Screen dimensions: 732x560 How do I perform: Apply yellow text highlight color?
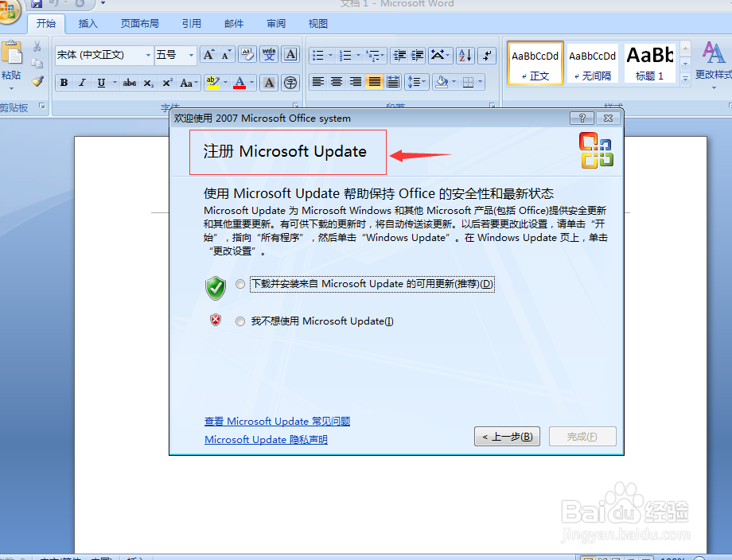tap(212, 83)
